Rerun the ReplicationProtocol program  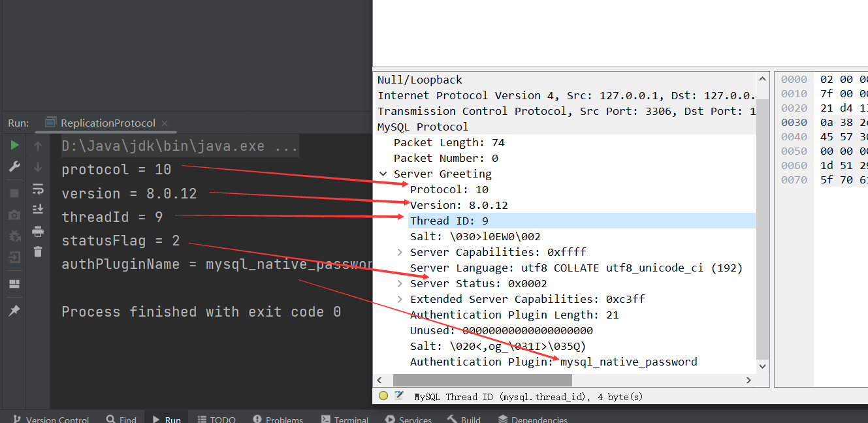14,146
